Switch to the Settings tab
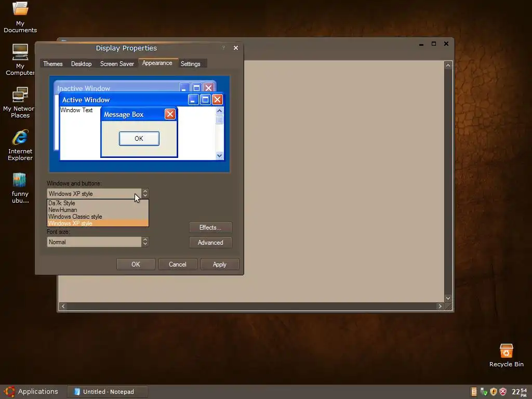The image size is (532, 399). [x=190, y=64]
